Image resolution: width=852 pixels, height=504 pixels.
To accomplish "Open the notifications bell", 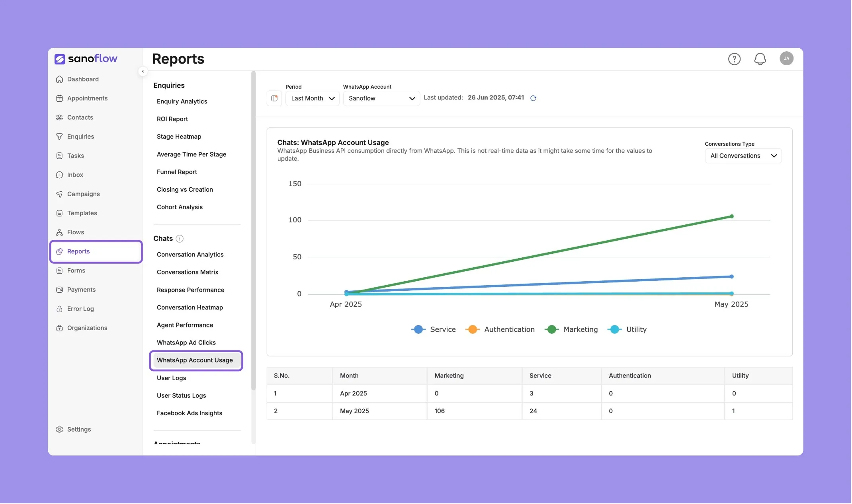I will click(x=761, y=59).
